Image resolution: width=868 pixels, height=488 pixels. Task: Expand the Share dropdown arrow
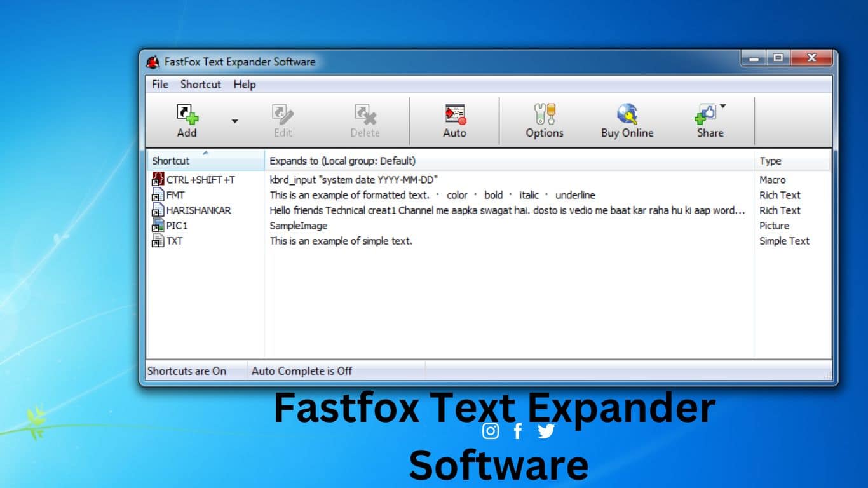click(724, 106)
